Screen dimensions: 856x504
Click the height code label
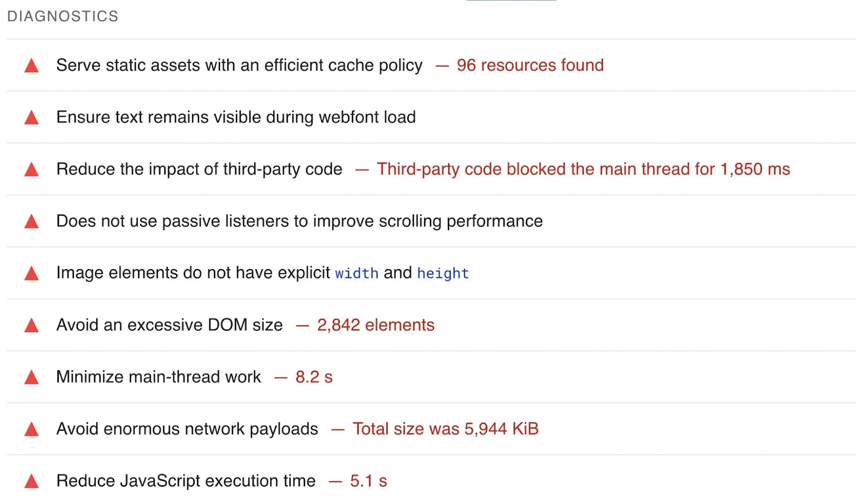pos(443,273)
